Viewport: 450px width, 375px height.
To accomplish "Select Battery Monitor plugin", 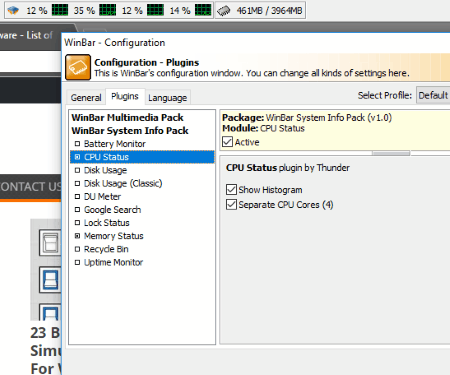I will point(115,144).
